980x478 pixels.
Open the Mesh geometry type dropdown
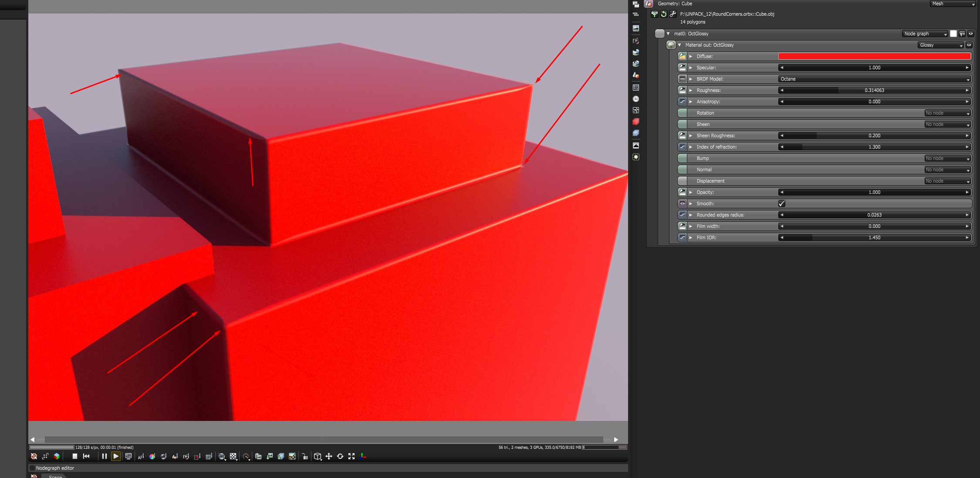point(953,3)
